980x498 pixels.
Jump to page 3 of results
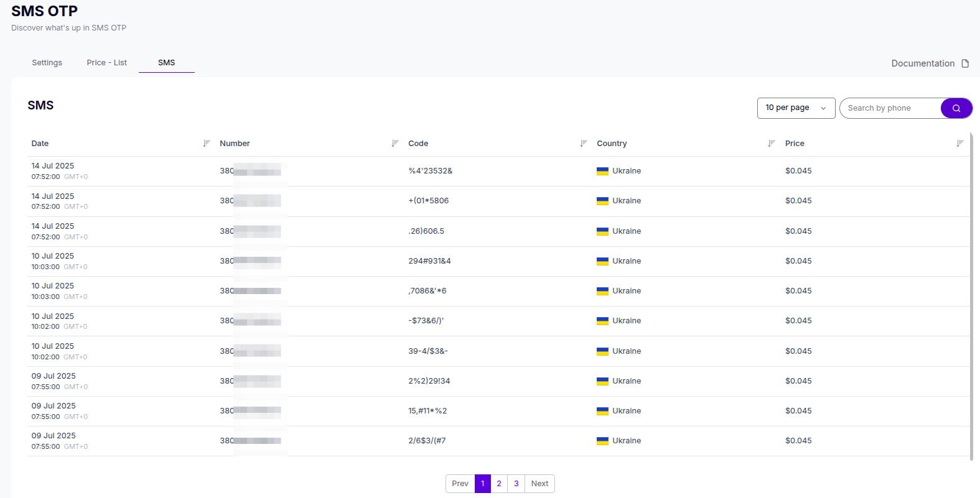pos(516,484)
